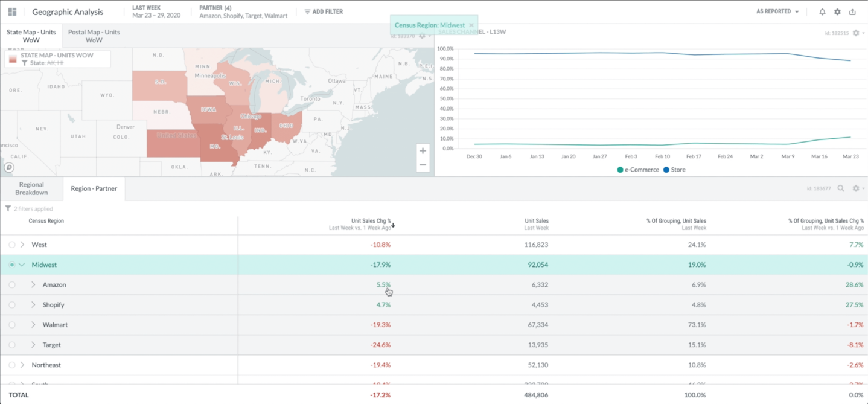
Task: Click State Map Units WoW color swatch
Action: tap(13, 59)
